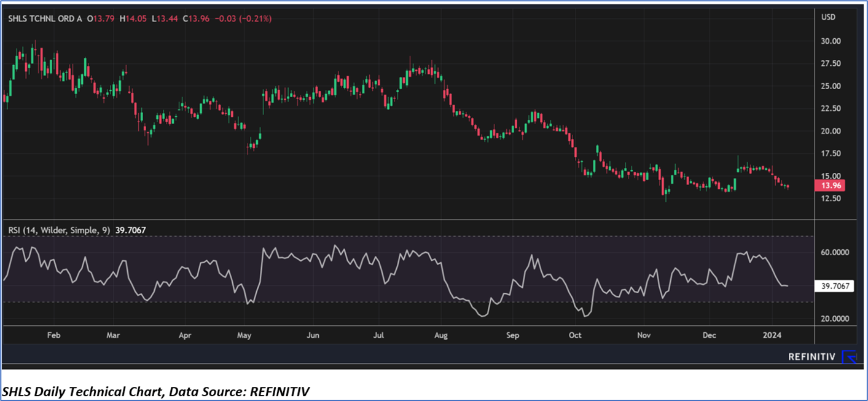Click the 20.00 price axis label

pyautogui.click(x=831, y=131)
